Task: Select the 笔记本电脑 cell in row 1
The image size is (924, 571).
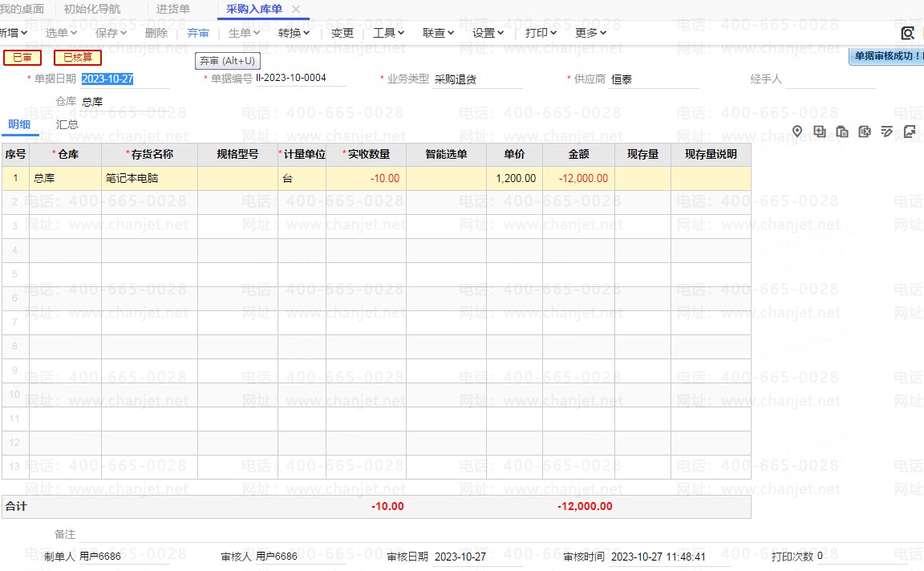Action: click(x=149, y=178)
